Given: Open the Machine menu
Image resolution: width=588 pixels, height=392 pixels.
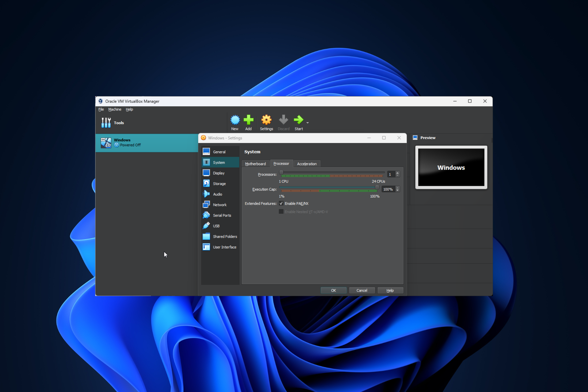Looking at the screenshot, I should tap(115, 109).
